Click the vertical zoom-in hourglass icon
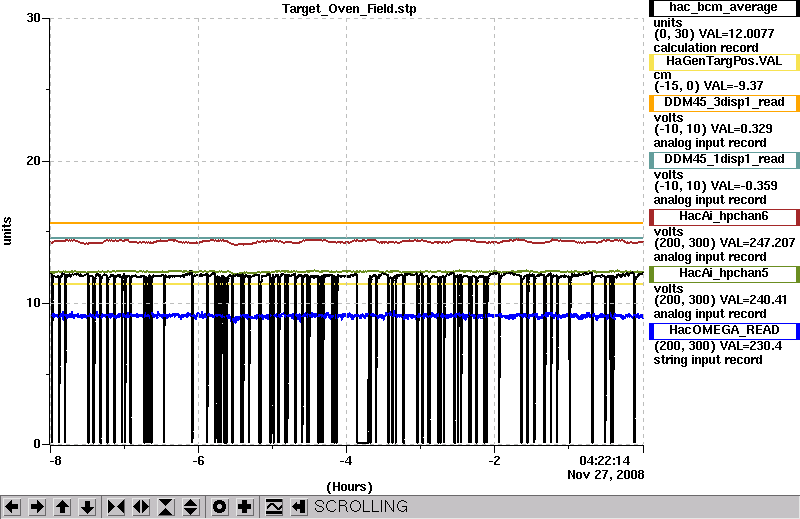This screenshot has height=519, width=800. coord(166,507)
